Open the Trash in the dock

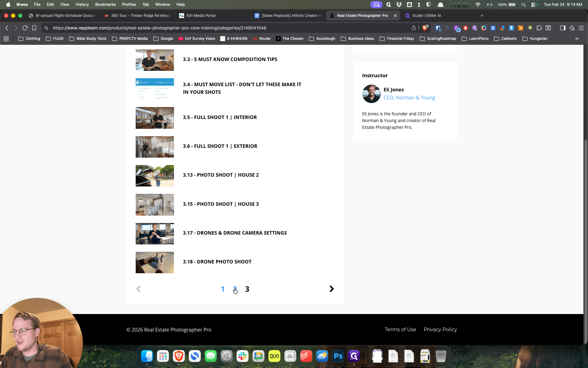click(x=441, y=356)
